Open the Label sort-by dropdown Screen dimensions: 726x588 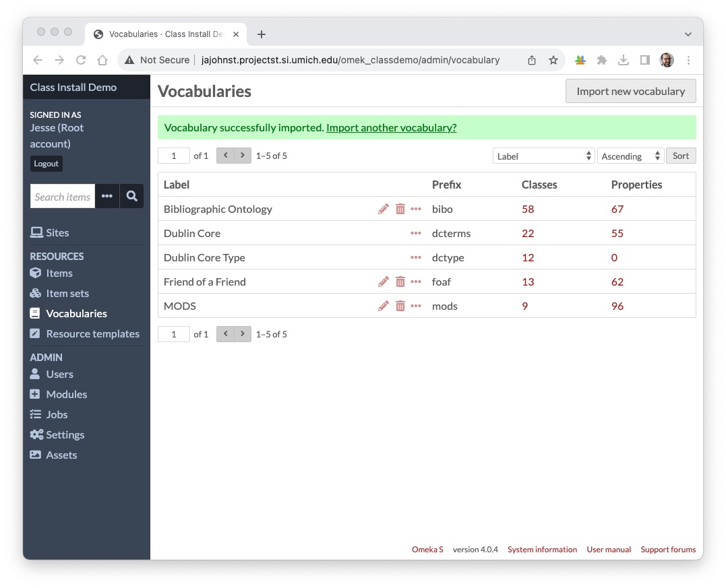pyautogui.click(x=543, y=156)
